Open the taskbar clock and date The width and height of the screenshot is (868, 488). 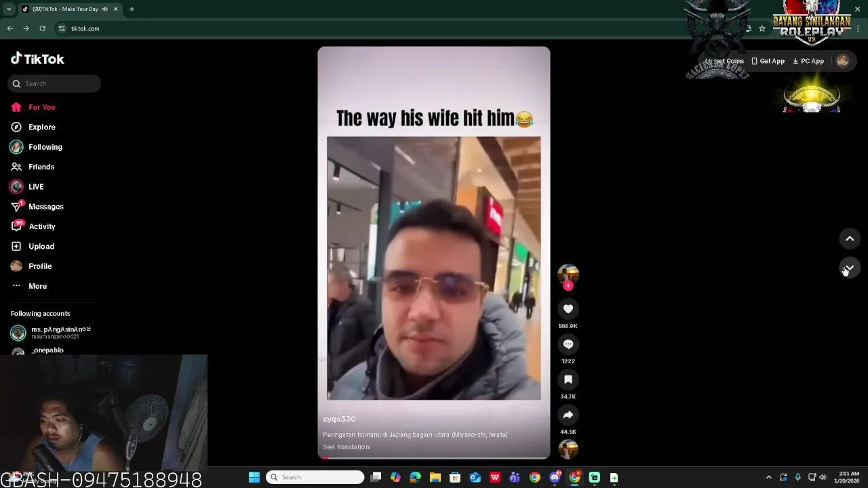847,477
